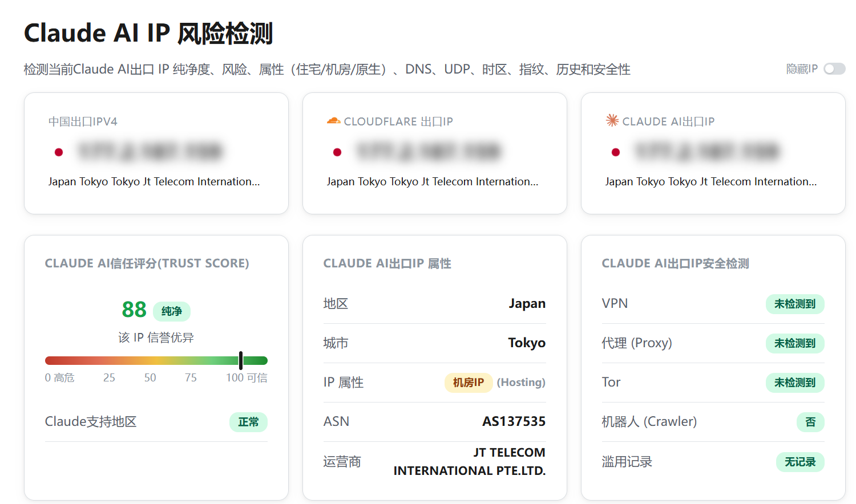Screen dimensions: 856x504
Task: Click the Tor row label
Action: (x=611, y=382)
